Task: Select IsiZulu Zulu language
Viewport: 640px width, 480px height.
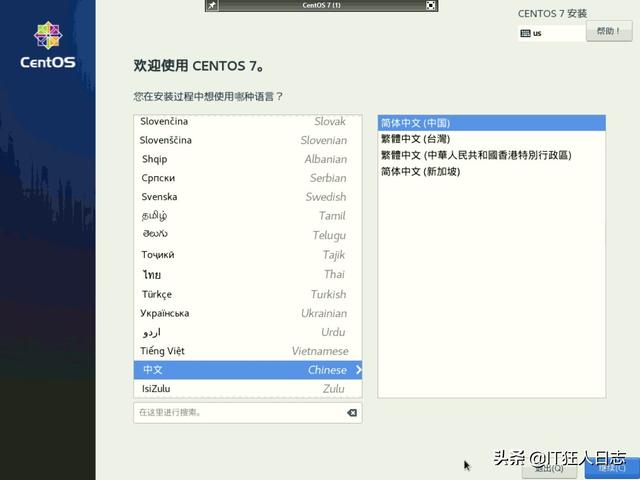Action: [247, 389]
